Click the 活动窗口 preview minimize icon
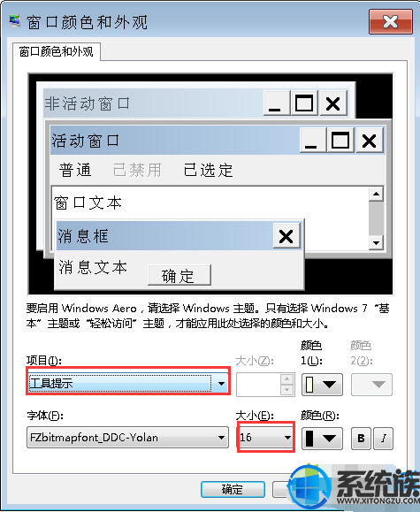 point(311,141)
